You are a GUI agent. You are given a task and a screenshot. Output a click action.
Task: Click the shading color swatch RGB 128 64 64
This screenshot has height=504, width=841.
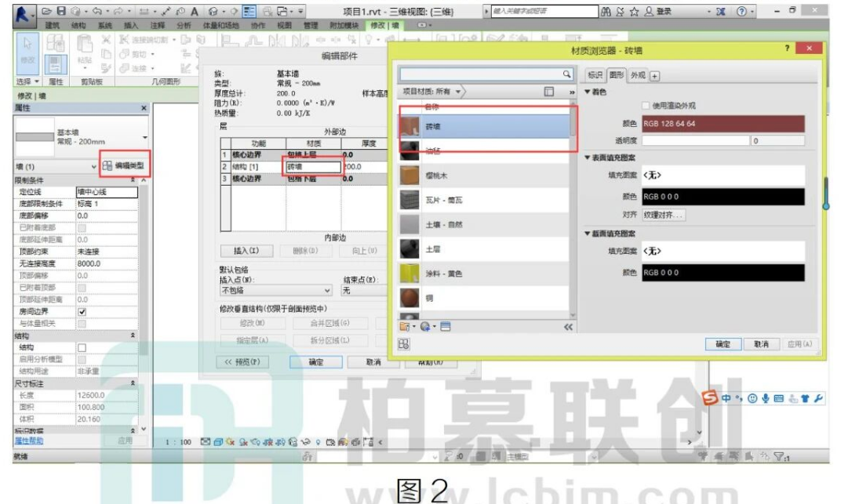pos(723,124)
